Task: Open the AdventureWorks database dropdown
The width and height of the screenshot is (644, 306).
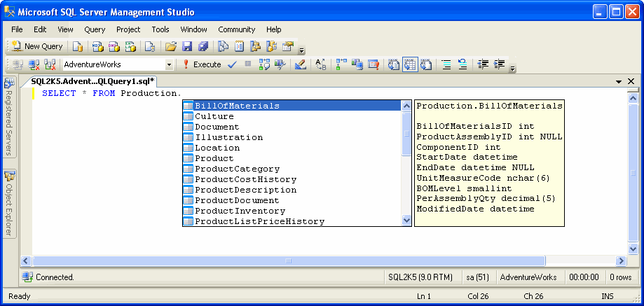Action: [169, 65]
